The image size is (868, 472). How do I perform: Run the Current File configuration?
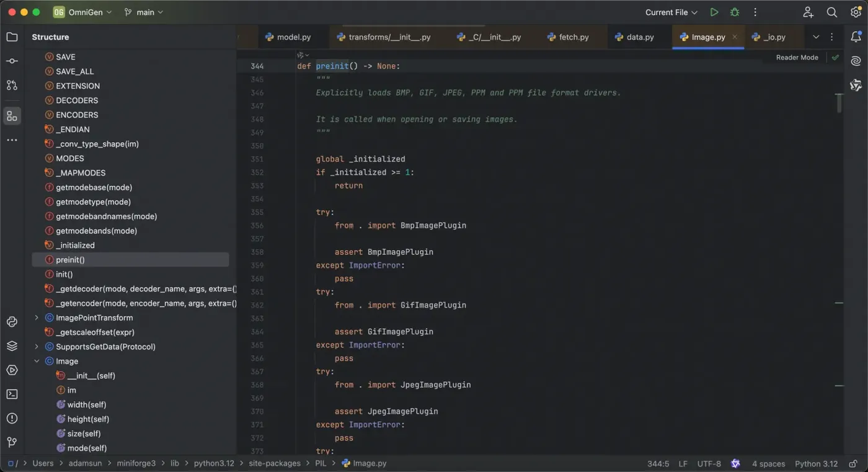coord(714,12)
